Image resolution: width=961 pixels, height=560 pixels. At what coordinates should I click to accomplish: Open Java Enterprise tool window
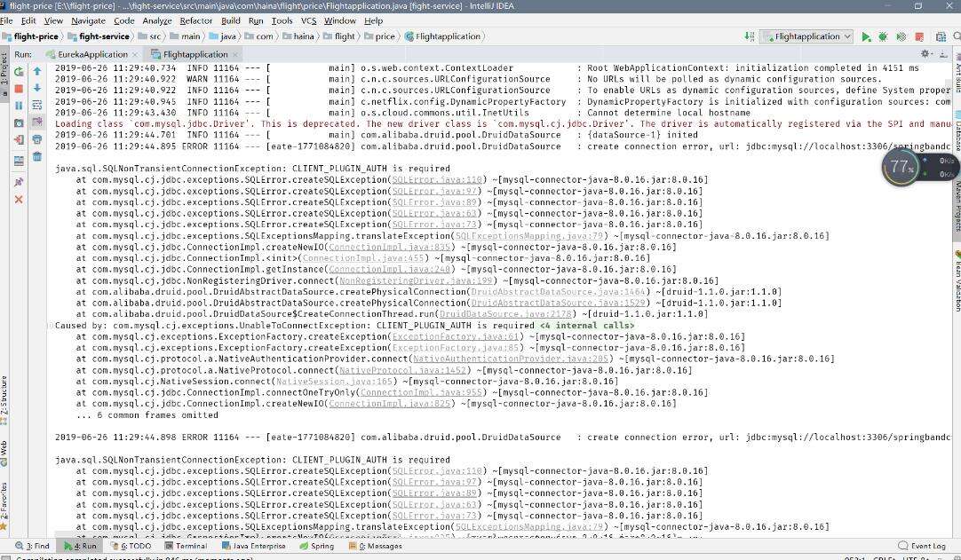click(254, 546)
